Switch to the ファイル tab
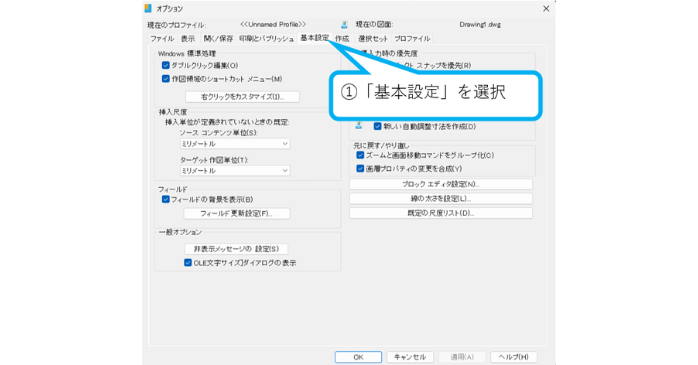Viewport: 698px width, 365px height. tap(162, 39)
